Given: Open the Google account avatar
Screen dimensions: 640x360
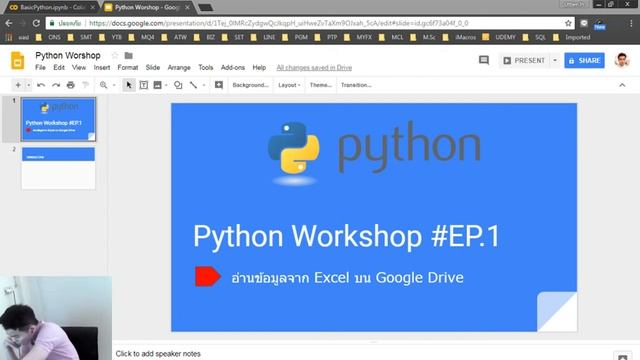Looking at the screenshot, I should (x=622, y=60).
